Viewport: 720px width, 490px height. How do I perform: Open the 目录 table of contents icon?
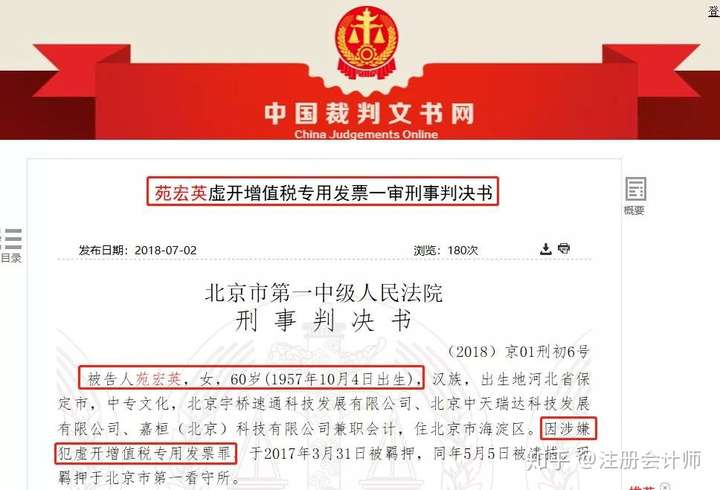(x=11, y=239)
